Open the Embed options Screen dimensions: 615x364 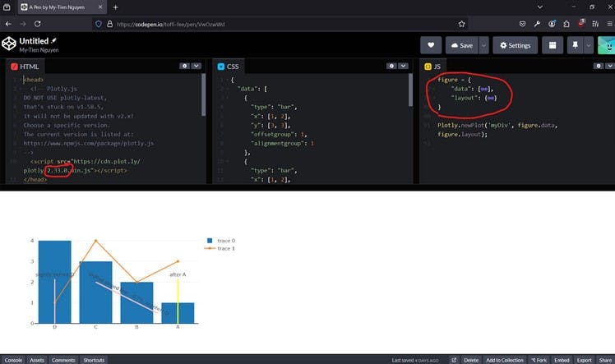[x=562, y=360]
